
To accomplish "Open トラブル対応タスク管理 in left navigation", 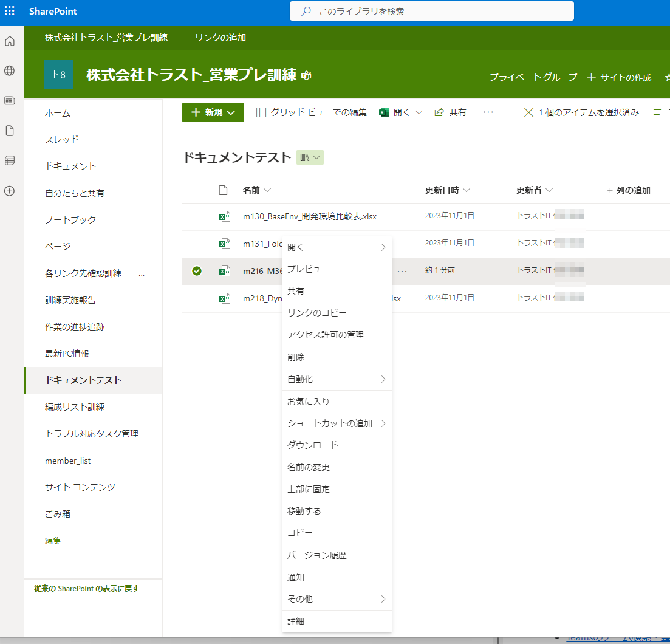I will 93,434.
